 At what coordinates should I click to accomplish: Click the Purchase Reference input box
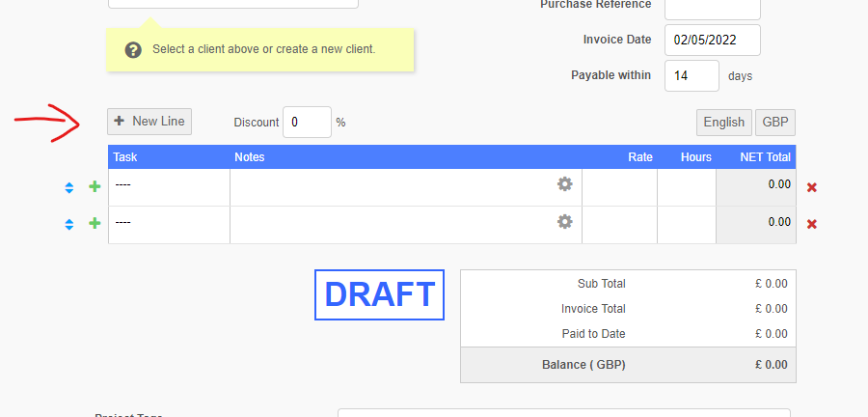[713, 8]
